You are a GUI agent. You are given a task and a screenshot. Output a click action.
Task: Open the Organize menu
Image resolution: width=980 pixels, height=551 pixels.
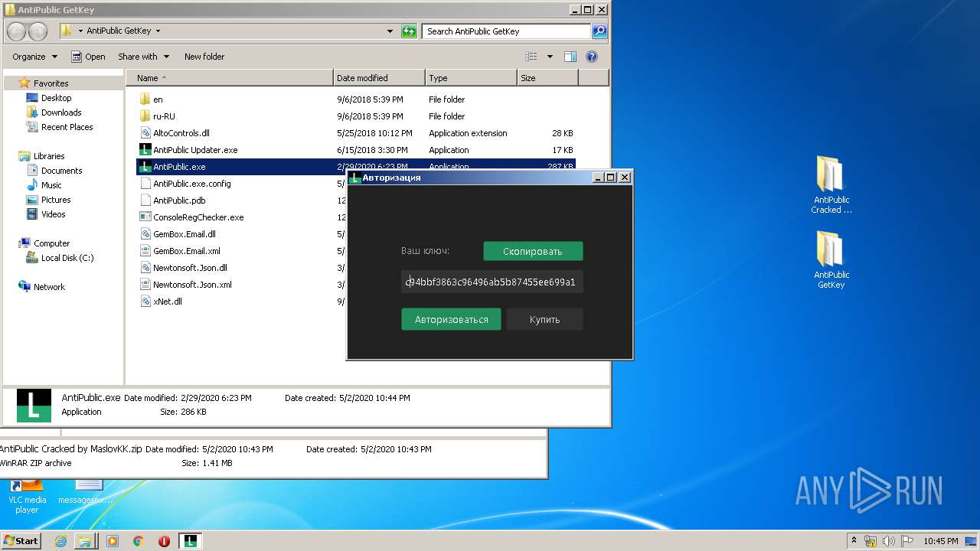pyautogui.click(x=34, y=57)
